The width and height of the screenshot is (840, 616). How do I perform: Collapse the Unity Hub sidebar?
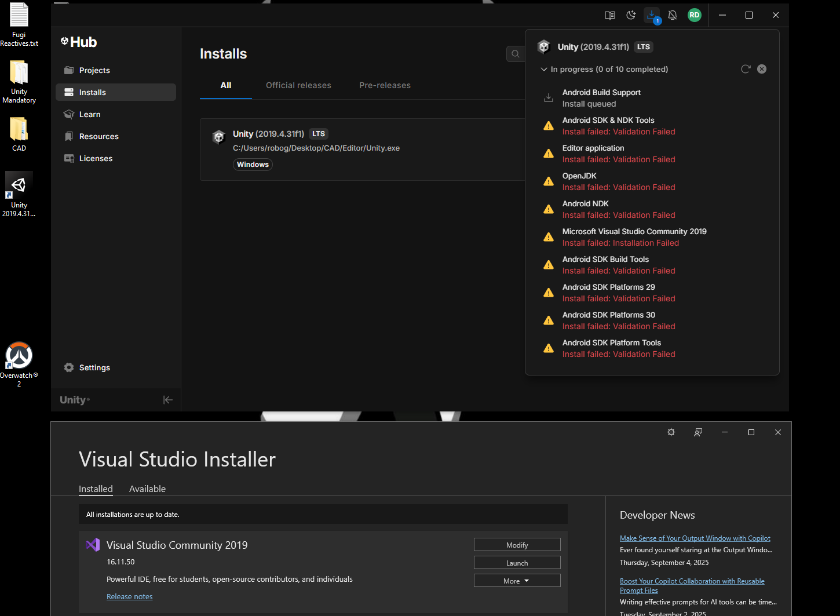click(167, 400)
